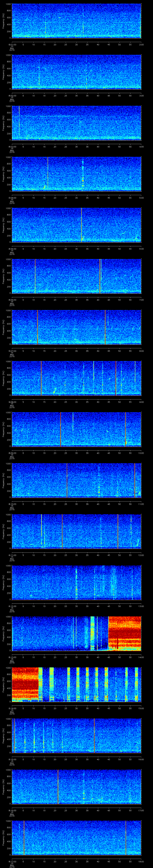This screenshot has height=868, width=153.
Task: Click the "8:08:00" start time label
Action: 12,402
